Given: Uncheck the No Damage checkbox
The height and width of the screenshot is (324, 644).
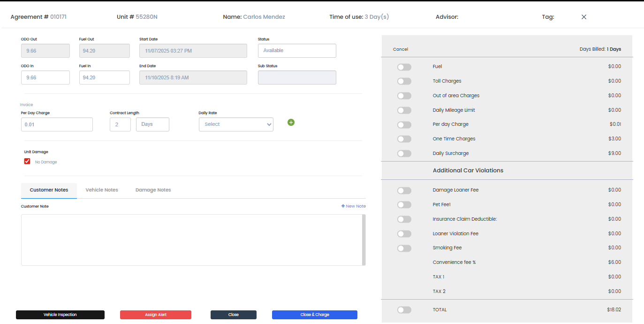Looking at the screenshot, I should point(27,162).
